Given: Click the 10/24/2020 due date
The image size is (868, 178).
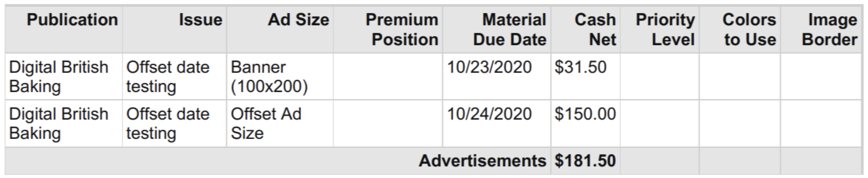Looking at the screenshot, I should coord(489,114).
